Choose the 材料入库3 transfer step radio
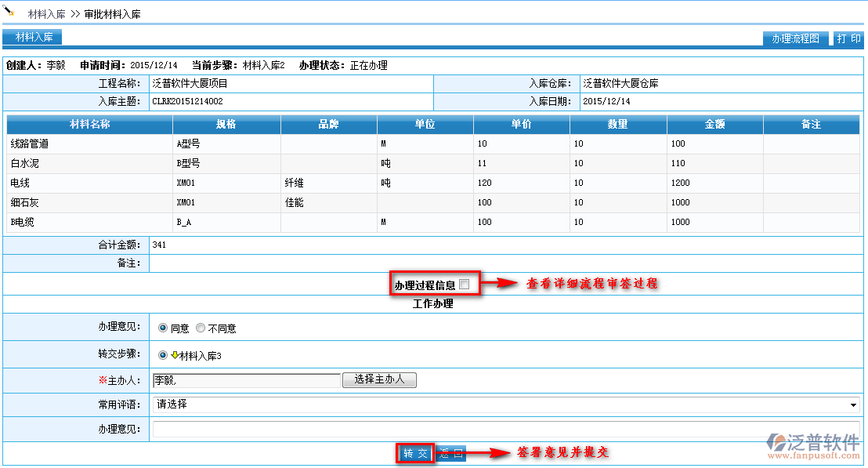 tap(163, 355)
